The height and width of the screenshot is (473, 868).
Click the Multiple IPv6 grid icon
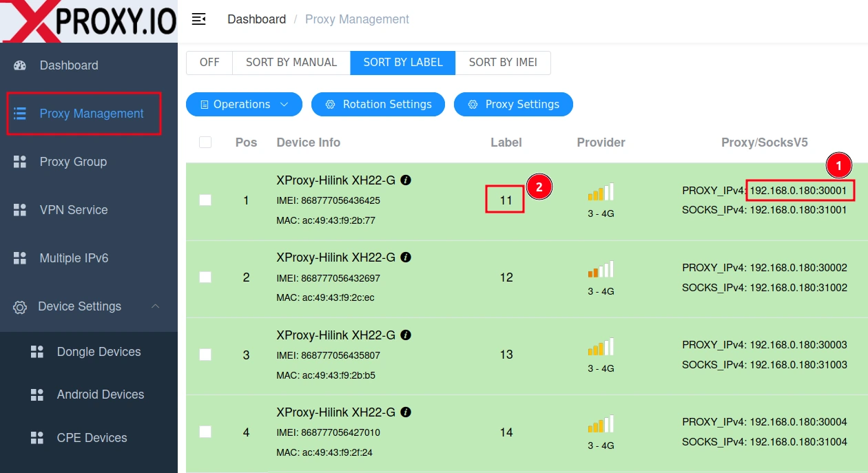tap(20, 258)
